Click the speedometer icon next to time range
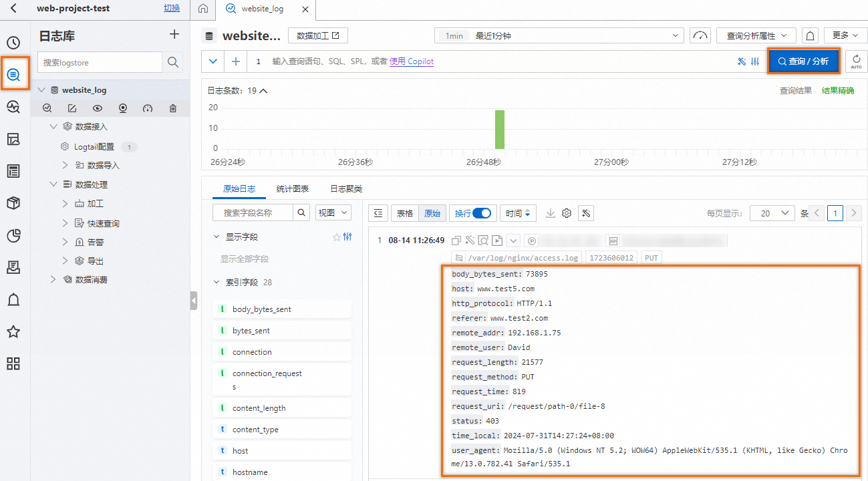This screenshot has width=868, height=481. pyautogui.click(x=700, y=35)
